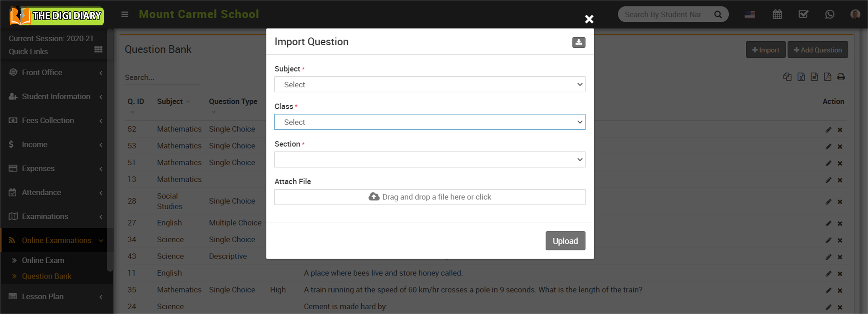Click the student name search field

click(x=664, y=14)
